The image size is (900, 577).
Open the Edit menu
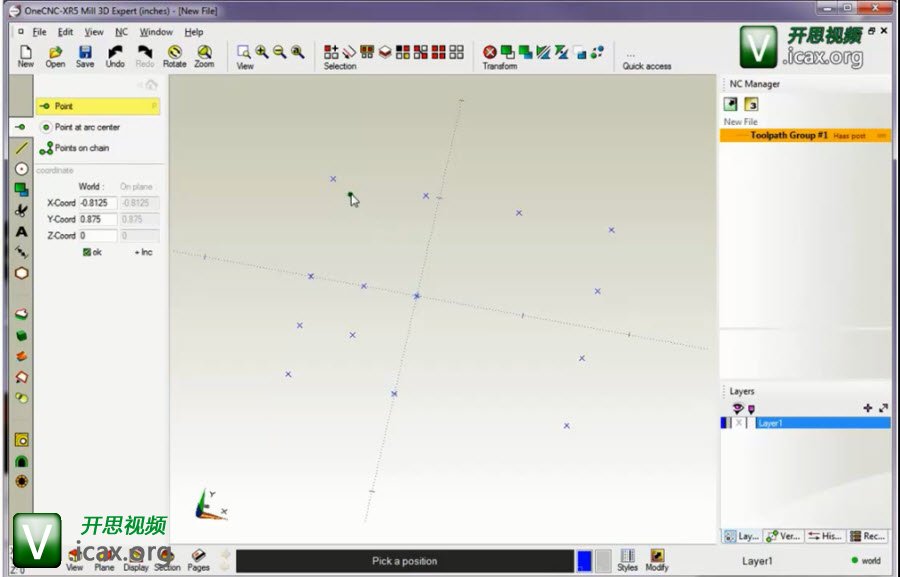tap(65, 32)
